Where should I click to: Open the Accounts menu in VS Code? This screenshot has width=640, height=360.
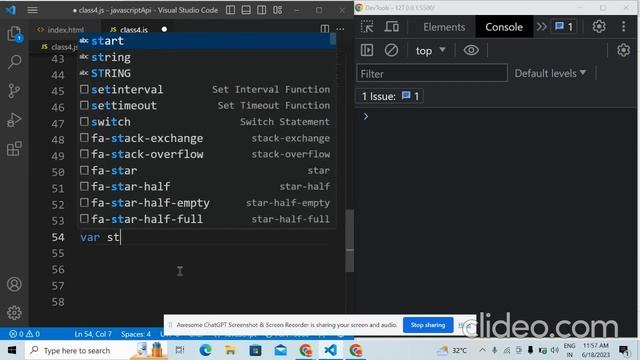[14, 284]
